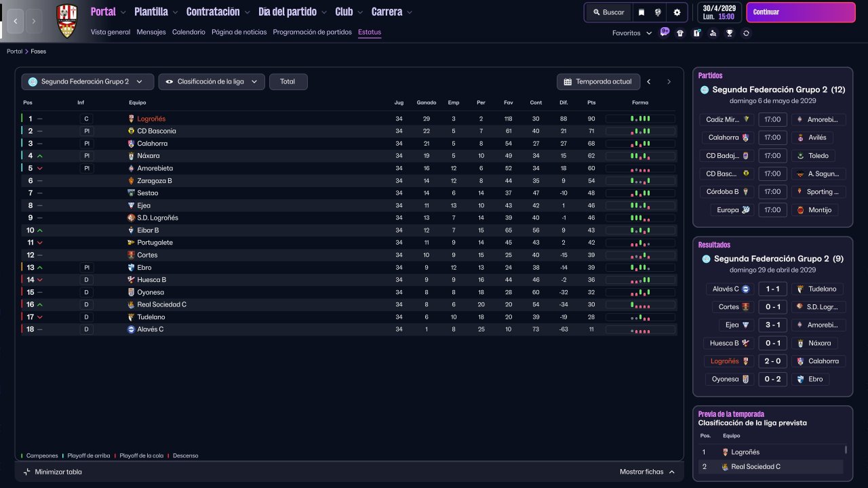Image resolution: width=868 pixels, height=488 pixels.
Task: Click the date and time display 30/4/2029
Action: pyautogui.click(x=719, y=12)
